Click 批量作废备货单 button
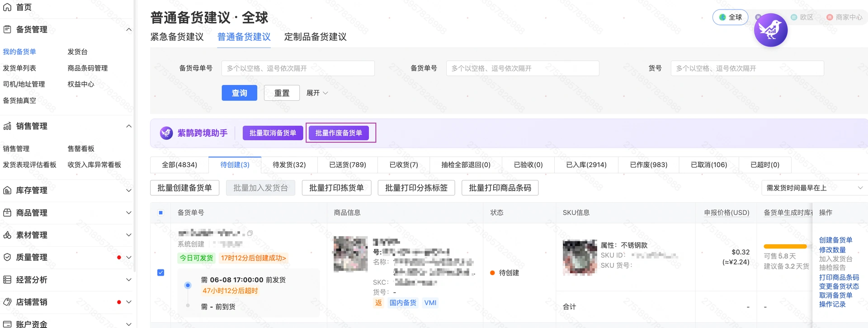Viewport: 868px width, 328px height. (x=339, y=133)
